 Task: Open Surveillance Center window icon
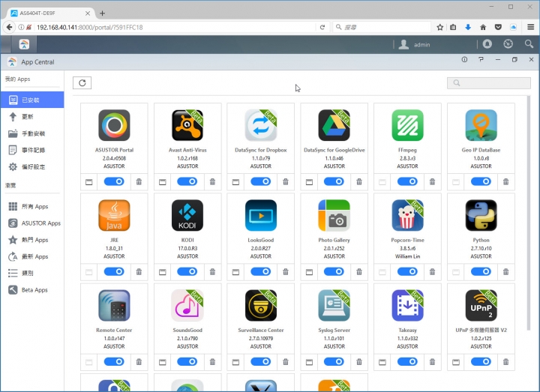tap(235, 362)
